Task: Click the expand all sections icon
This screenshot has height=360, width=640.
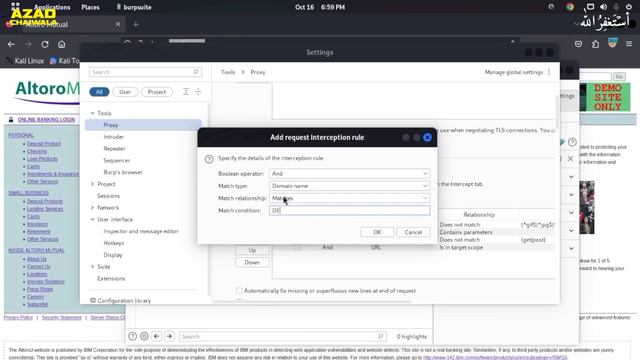Action: (x=186, y=92)
